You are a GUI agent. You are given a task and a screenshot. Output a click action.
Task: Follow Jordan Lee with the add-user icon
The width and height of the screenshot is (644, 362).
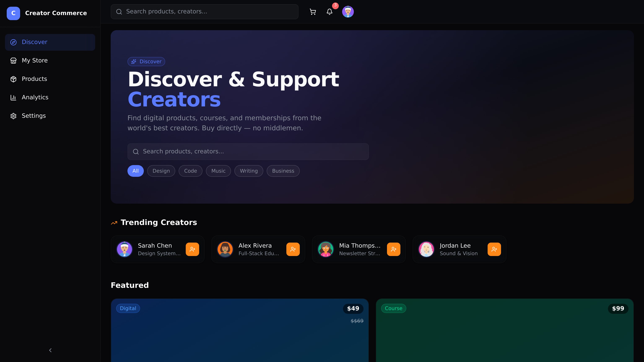pyautogui.click(x=494, y=249)
